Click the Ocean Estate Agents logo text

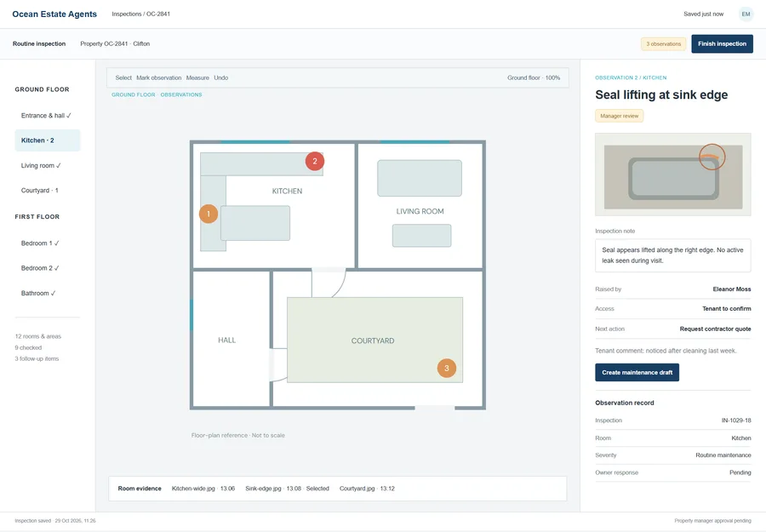click(54, 14)
